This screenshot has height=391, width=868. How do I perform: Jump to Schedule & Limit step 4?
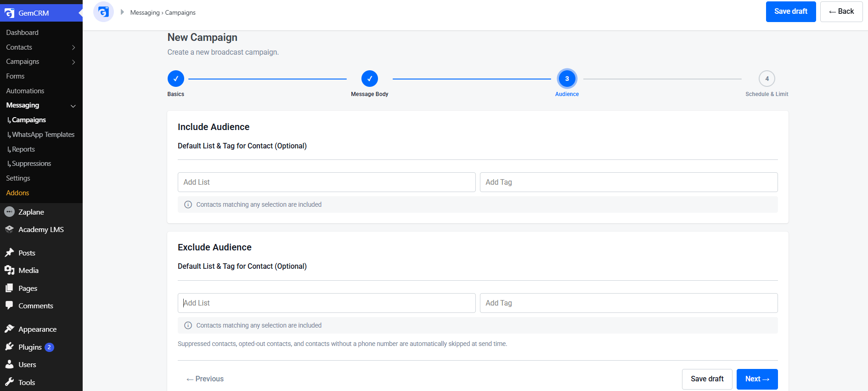pyautogui.click(x=767, y=79)
